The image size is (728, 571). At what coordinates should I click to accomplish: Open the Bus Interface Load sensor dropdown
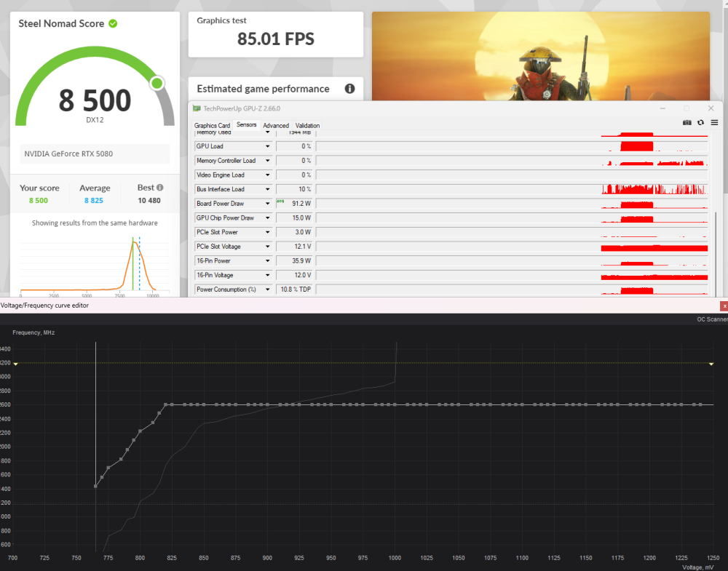point(267,189)
